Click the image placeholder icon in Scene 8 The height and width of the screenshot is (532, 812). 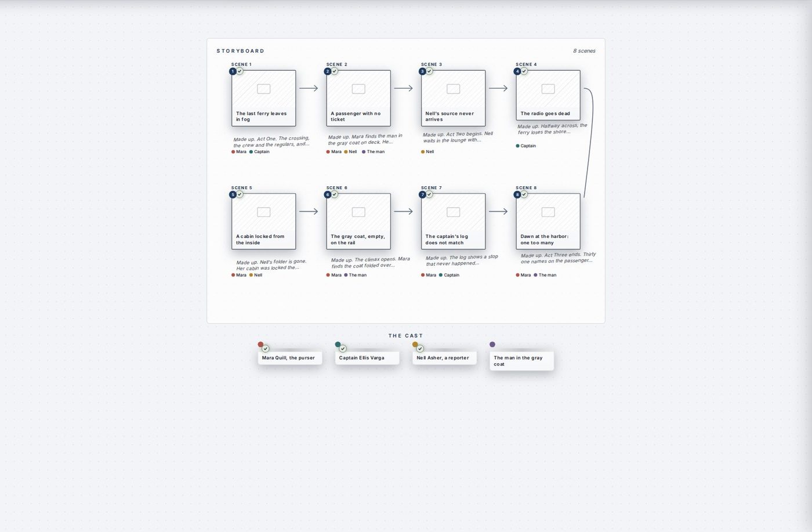(548, 212)
